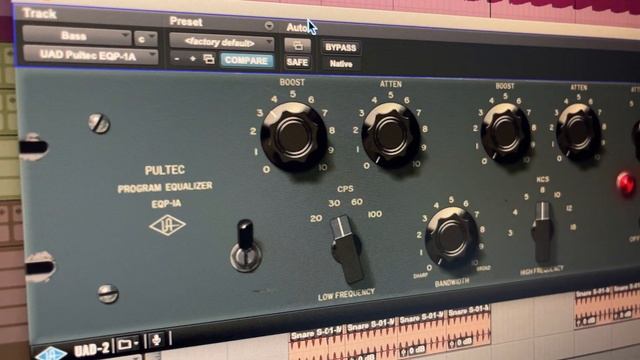Image resolution: width=640 pixels, height=360 pixels.
Task: Click the Preset header label
Action: [186, 21]
